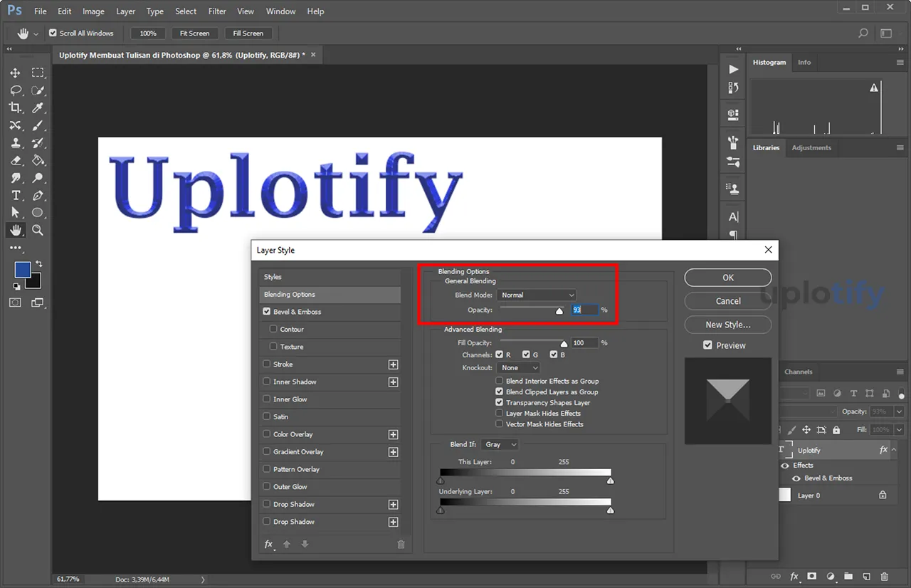Click Cancel in Layer Style dialog
The image size is (911, 588).
pyautogui.click(x=728, y=301)
